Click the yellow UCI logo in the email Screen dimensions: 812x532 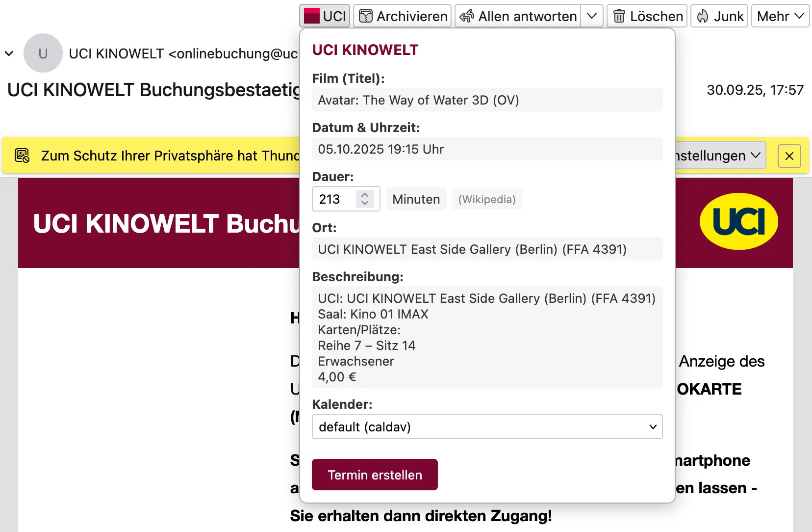tap(738, 222)
